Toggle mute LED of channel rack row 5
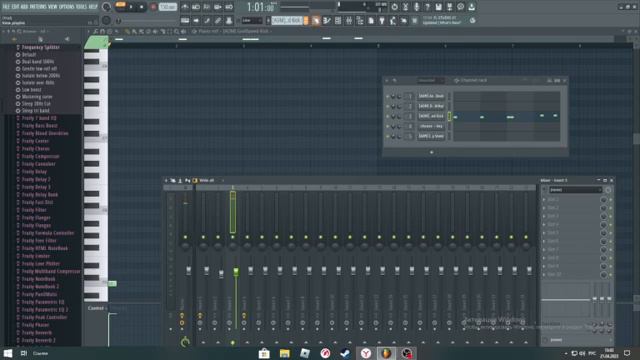 [x=387, y=136]
